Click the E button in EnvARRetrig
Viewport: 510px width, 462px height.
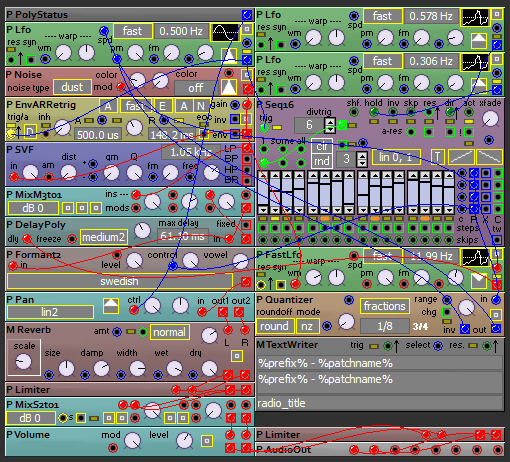[x=162, y=106]
